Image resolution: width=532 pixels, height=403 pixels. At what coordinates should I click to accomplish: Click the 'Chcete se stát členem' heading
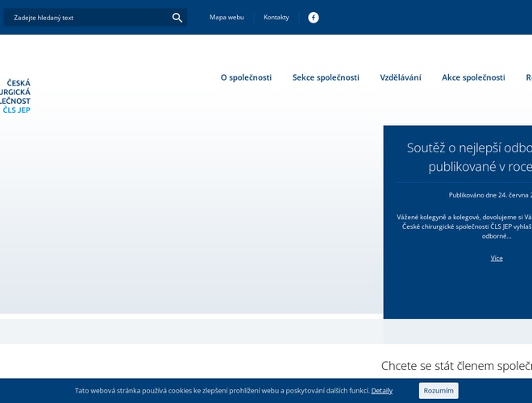click(456, 366)
